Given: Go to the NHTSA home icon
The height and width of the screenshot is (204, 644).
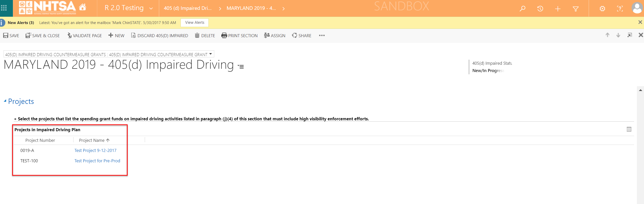Looking at the screenshot, I should (x=83, y=7).
